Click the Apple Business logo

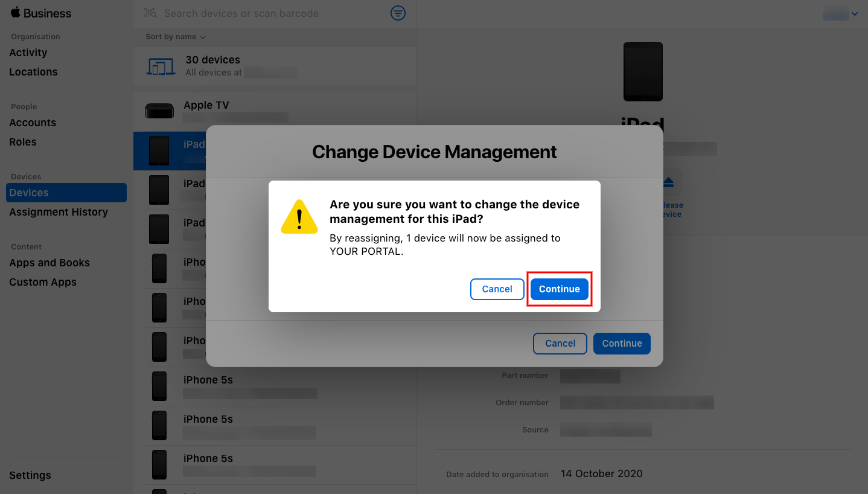coord(40,13)
